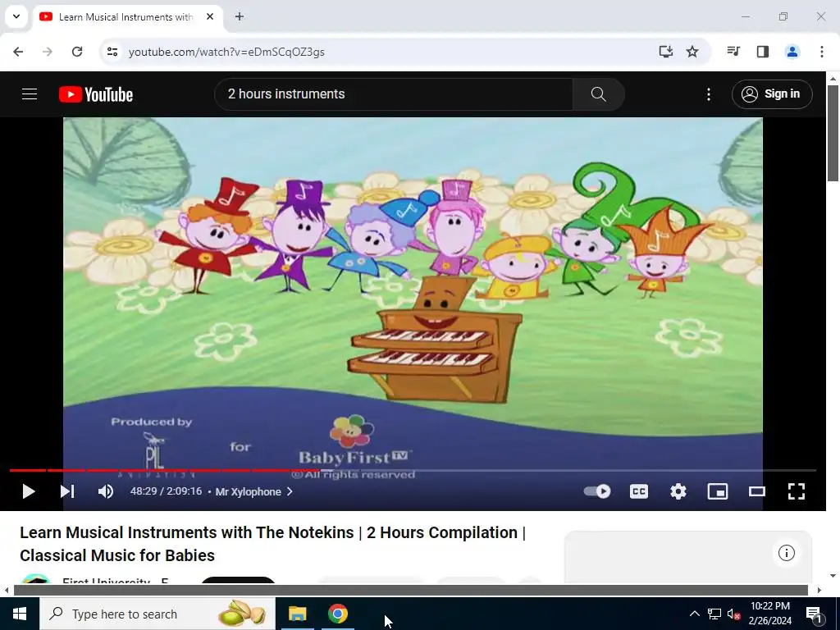This screenshot has width=840, height=630.
Task: Open YouTube settings three-dot menu
Action: pyautogui.click(x=708, y=94)
